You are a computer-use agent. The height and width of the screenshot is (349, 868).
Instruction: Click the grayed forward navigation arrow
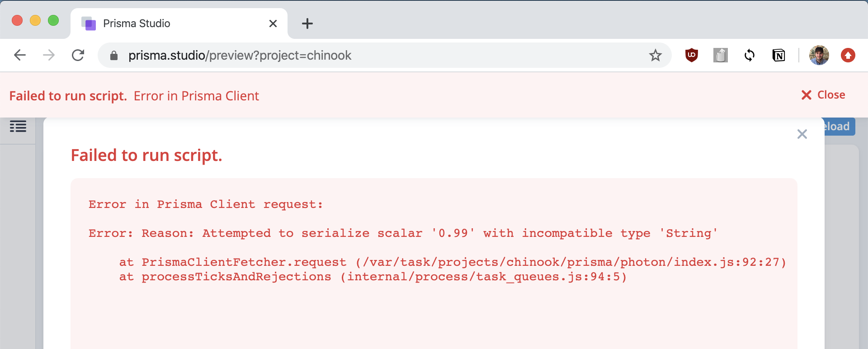click(48, 55)
